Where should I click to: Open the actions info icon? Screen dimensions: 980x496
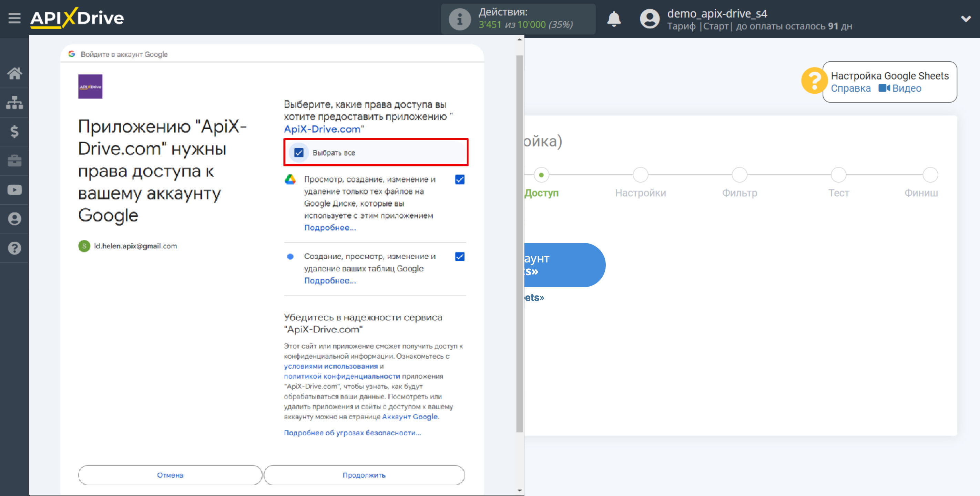click(x=460, y=19)
